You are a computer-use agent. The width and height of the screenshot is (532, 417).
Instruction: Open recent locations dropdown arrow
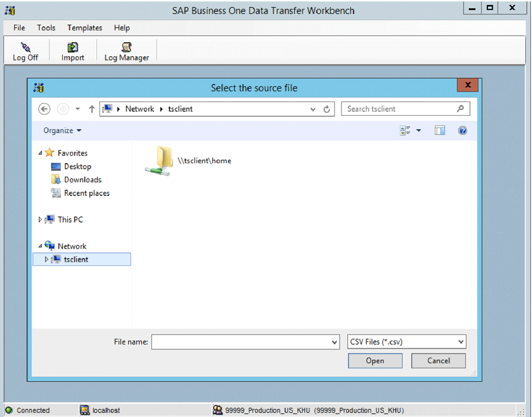(78, 109)
